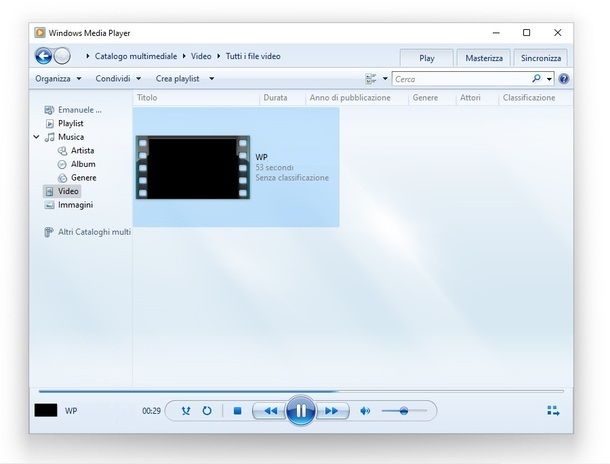Select the WP video filmstrip thumbnail
The width and height of the screenshot is (610, 464).
(x=193, y=167)
